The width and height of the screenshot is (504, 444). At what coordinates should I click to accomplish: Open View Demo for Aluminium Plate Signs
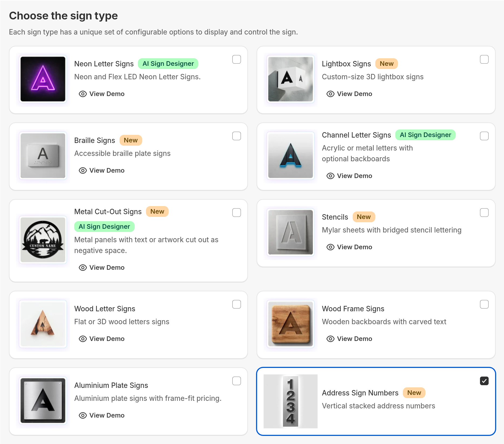[x=102, y=415]
